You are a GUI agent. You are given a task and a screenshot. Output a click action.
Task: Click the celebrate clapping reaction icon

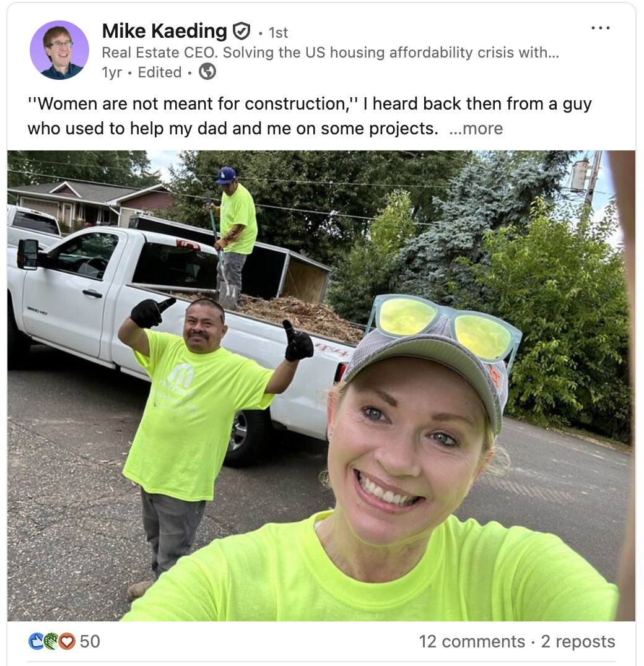click(51, 641)
